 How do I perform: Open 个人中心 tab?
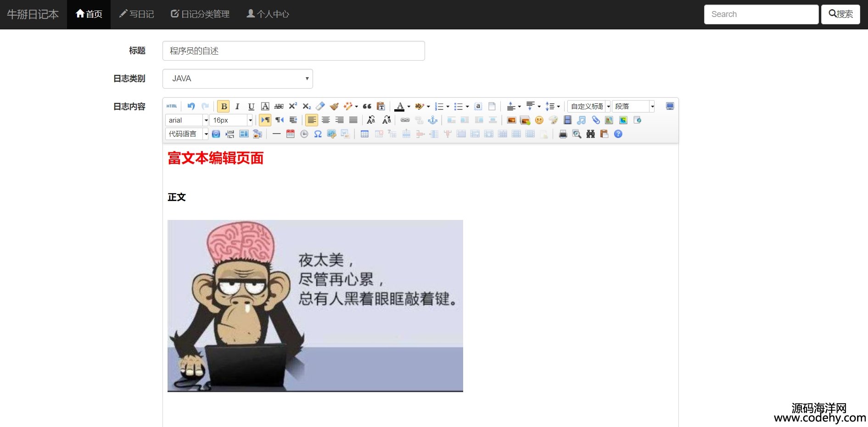point(268,14)
